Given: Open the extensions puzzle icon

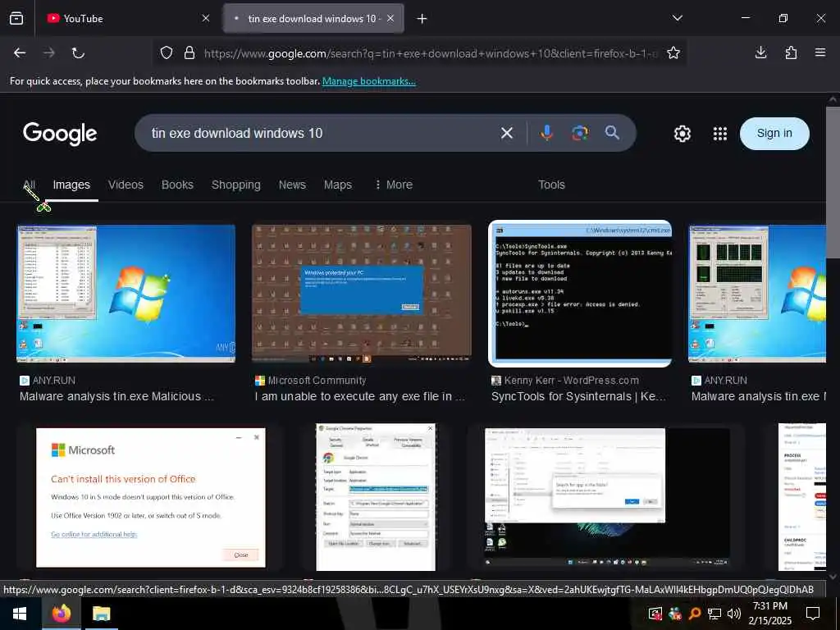Looking at the screenshot, I should click(x=791, y=52).
